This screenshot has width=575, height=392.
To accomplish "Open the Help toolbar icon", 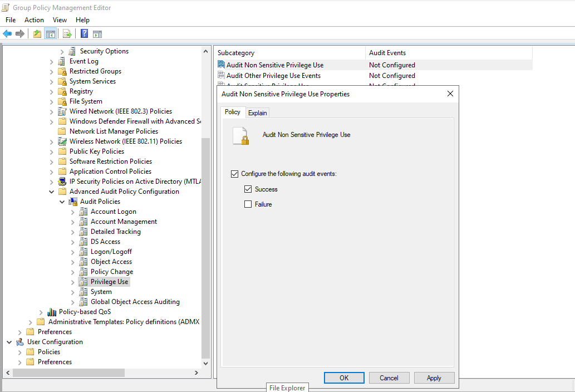I will (x=85, y=34).
